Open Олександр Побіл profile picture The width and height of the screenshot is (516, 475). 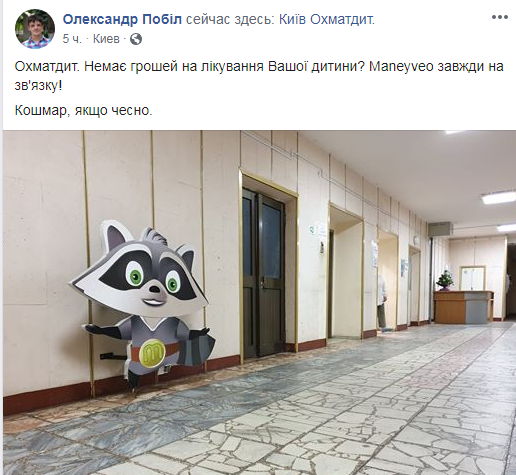tap(35, 29)
